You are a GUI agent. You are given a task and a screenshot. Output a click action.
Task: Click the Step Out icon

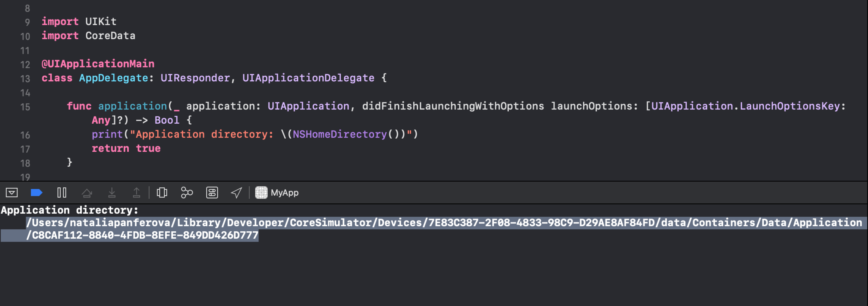click(x=137, y=193)
